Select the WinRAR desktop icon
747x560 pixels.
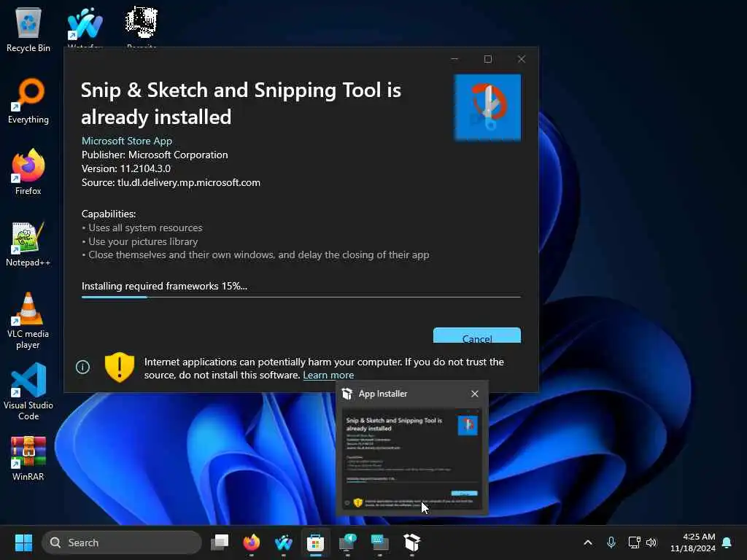coord(28,458)
